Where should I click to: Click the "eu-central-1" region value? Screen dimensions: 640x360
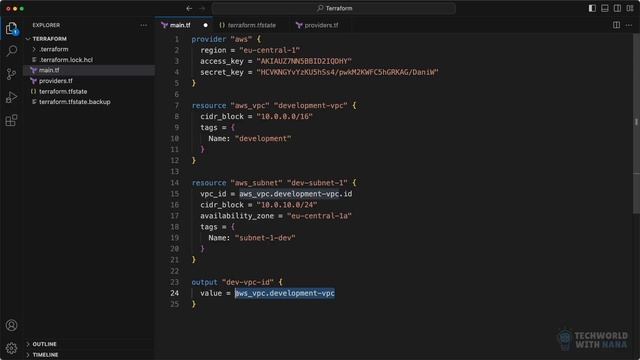point(269,50)
